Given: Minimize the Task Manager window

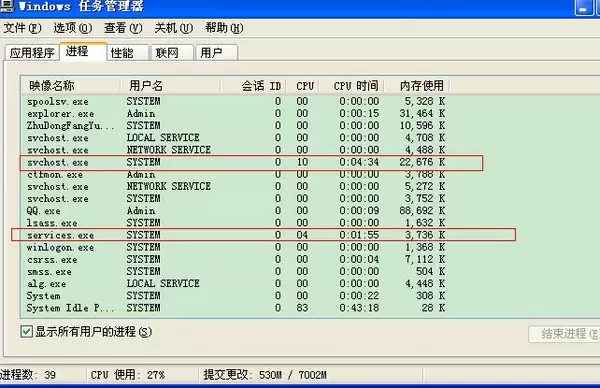Looking at the screenshot, I should pos(584,8).
